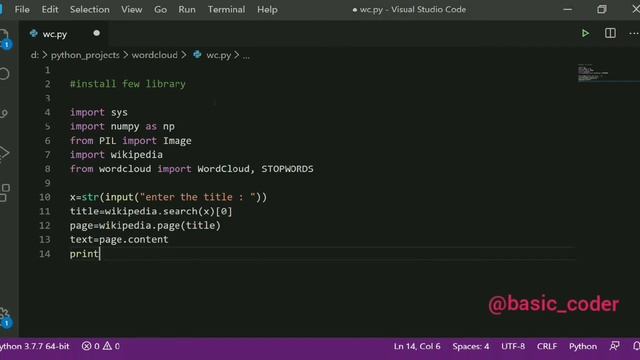Screen dimensions: 640x360
Task: Go to line via Ln 14, Col 6
Action: point(417,346)
